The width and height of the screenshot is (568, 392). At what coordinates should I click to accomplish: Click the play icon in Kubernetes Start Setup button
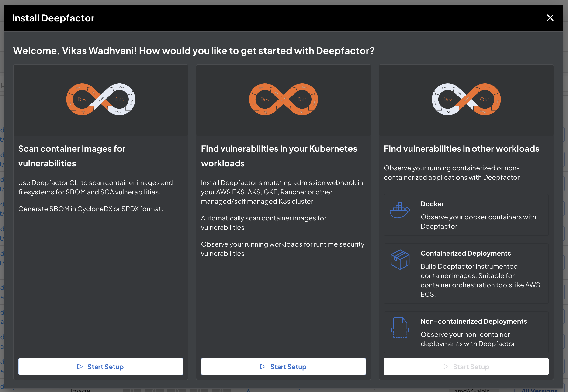point(263,366)
